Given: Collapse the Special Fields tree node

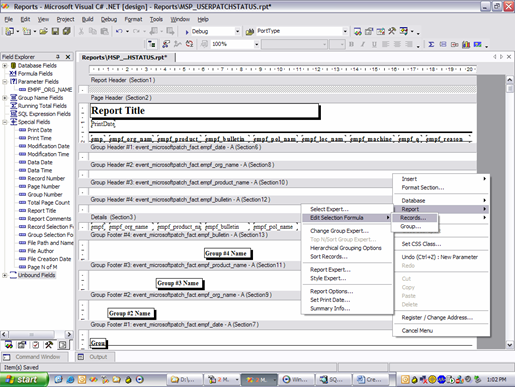Looking at the screenshot, I should click(5, 122).
